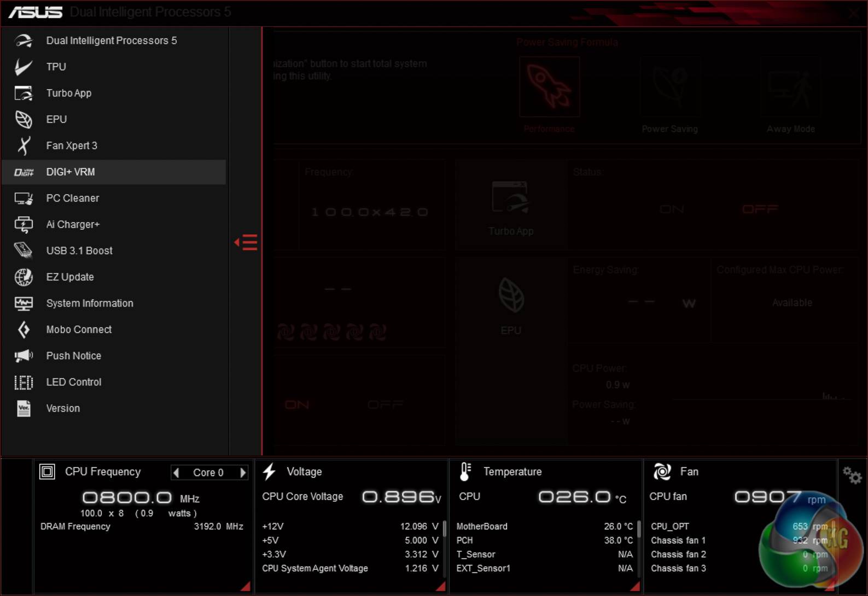Click the +12V voltage row
868x596 pixels.
point(350,526)
